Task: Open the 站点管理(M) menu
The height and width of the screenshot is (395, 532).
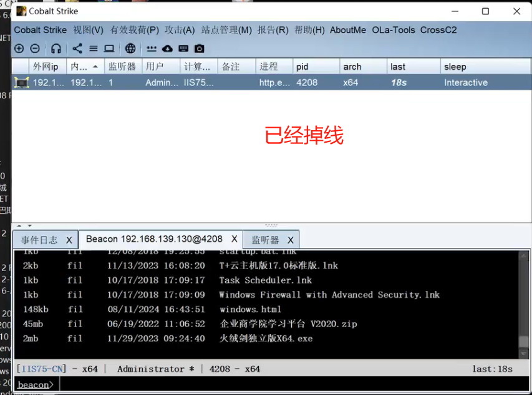Action: pyautogui.click(x=226, y=30)
